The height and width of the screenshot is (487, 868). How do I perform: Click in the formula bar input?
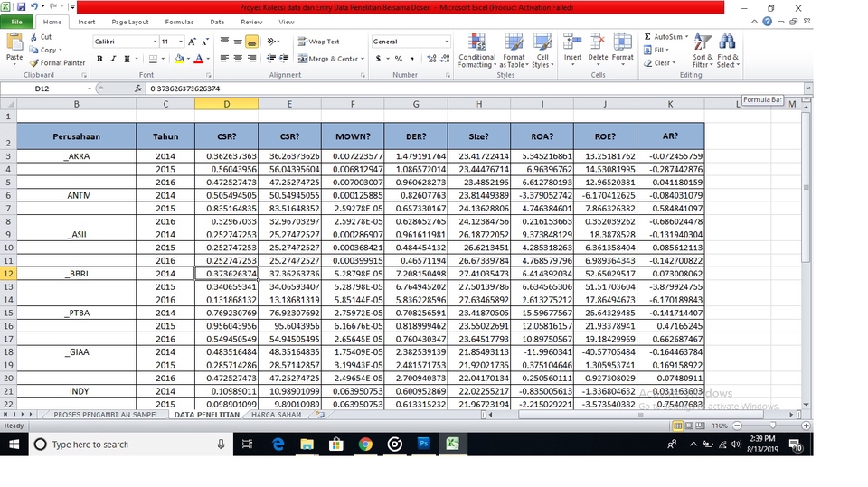click(x=475, y=89)
